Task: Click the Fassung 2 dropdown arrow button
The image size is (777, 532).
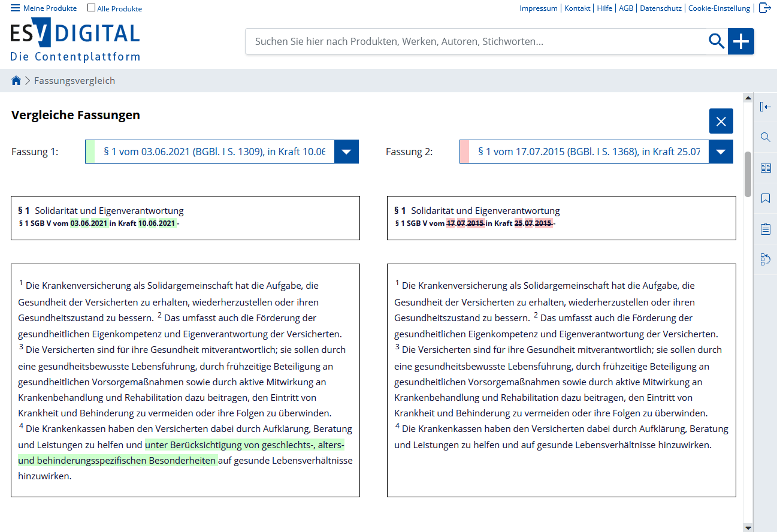Action: pyautogui.click(x=721, y=152)
